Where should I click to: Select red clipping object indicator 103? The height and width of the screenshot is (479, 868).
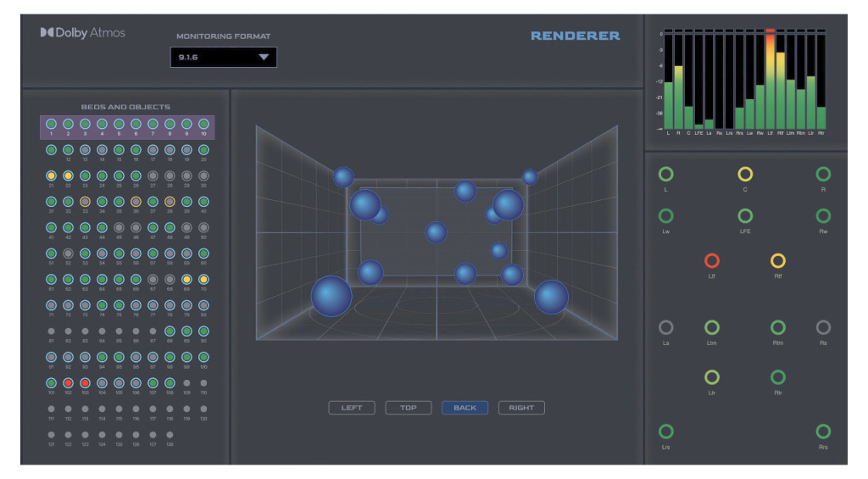point(86,383)
